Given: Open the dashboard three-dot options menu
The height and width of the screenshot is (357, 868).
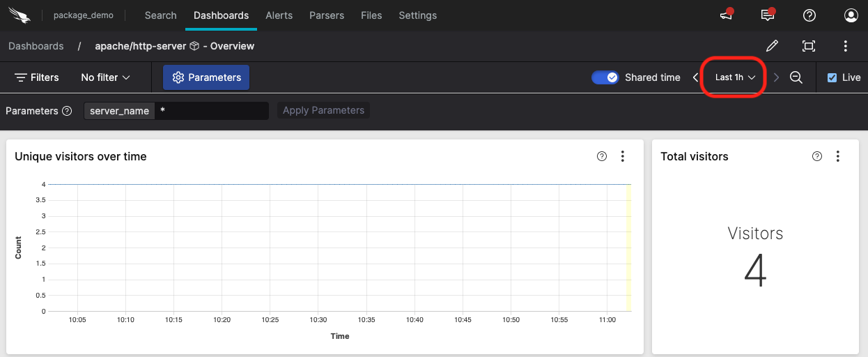Looking at the screenshot, I should point(845,46).
